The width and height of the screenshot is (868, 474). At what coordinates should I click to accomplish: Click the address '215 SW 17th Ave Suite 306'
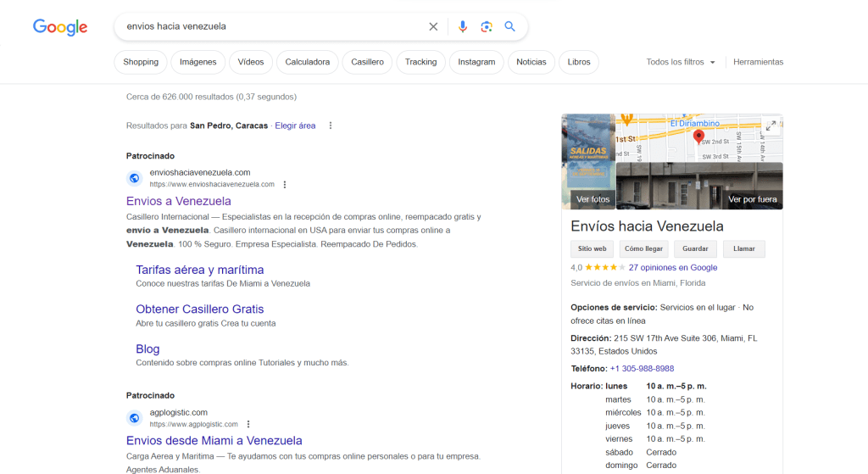coord(665,338)
